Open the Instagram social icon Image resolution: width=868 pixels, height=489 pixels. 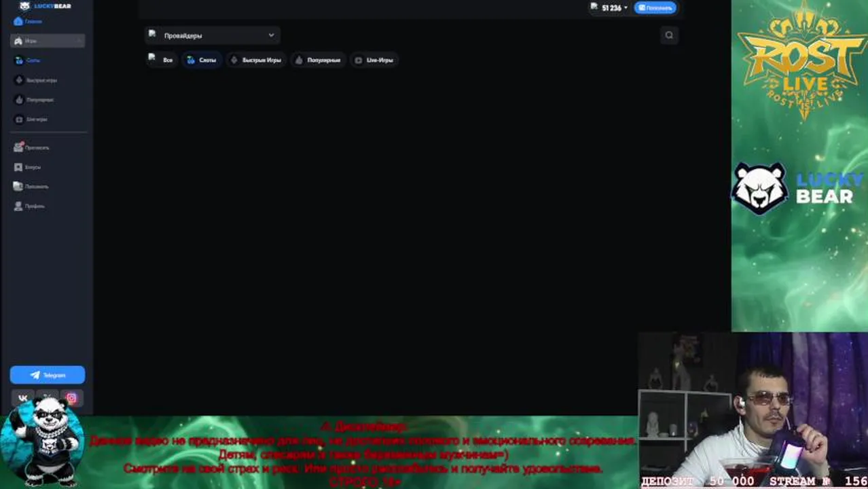click(71, 398)
